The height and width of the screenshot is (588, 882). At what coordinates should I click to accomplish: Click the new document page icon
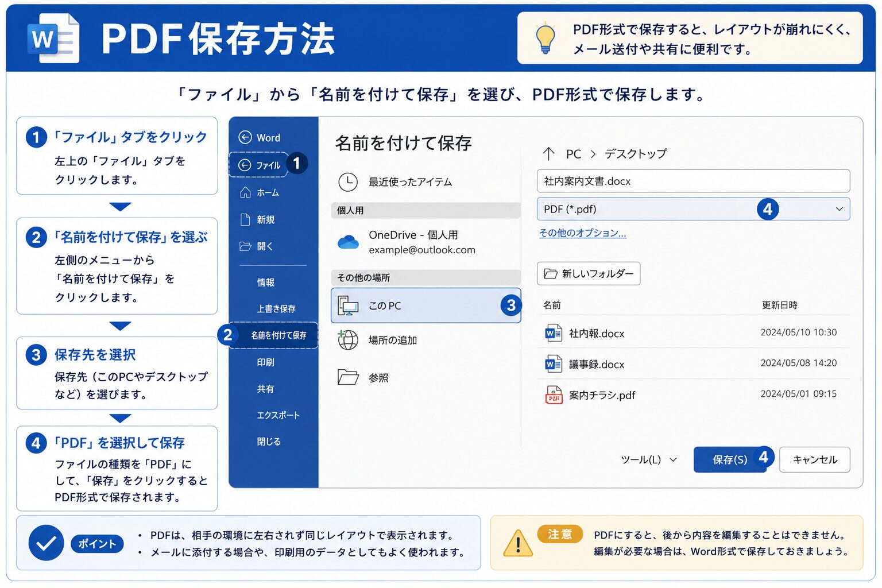coord(245,219)
